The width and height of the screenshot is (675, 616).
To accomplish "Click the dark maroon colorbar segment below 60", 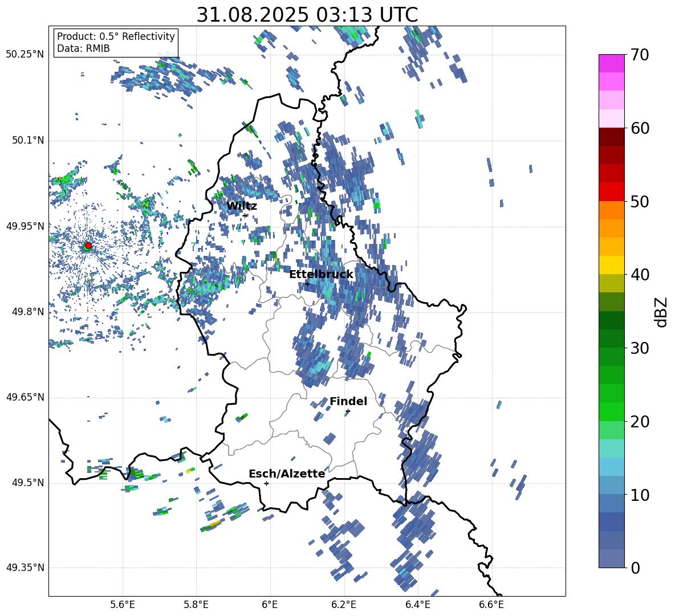I will (x=611, y=137).
